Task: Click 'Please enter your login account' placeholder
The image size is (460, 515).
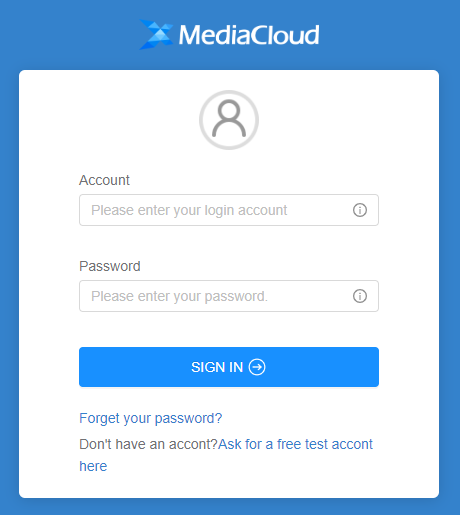Action: point(189,210)
